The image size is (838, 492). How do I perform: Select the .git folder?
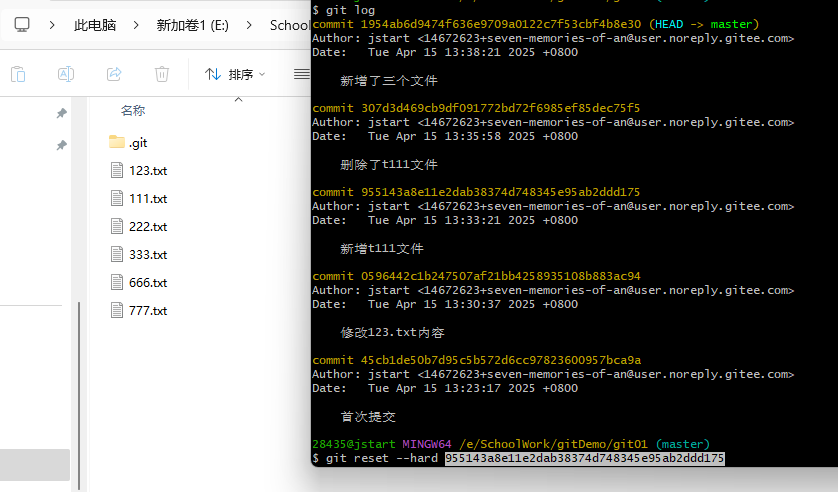coord(128,143)
